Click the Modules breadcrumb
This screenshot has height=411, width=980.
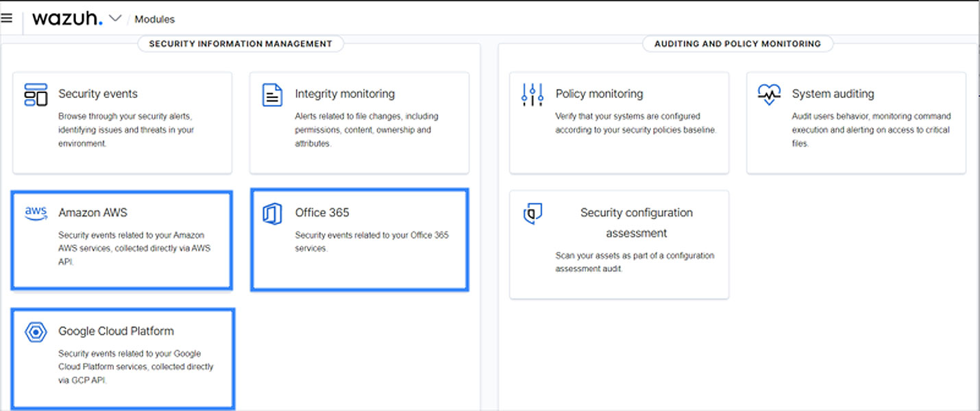point(154,19)
